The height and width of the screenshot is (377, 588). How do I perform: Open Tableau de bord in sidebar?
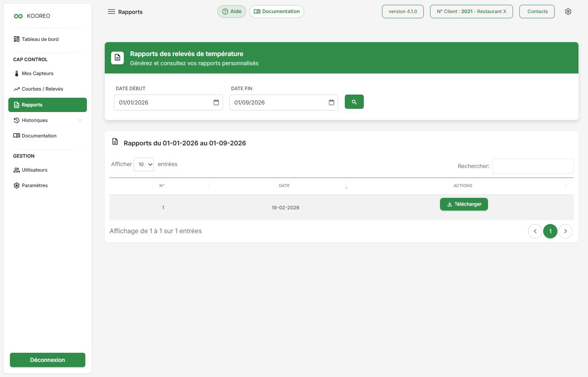click(x=48, y=39)
